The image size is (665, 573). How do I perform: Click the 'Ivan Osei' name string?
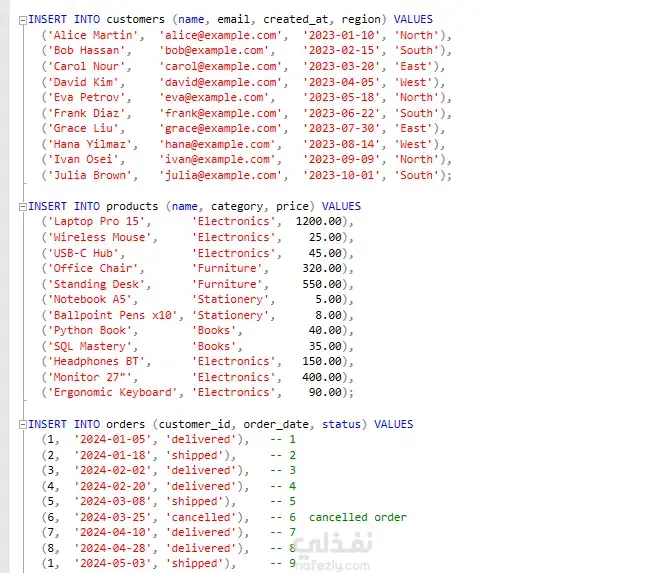coord(83,159)
